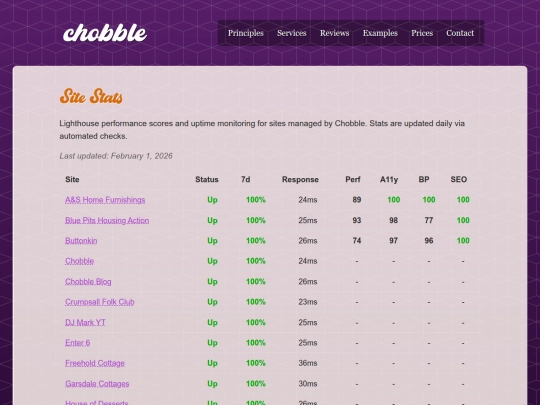
Task: Visit the Chobble Blog link
Action: [88, 281]
